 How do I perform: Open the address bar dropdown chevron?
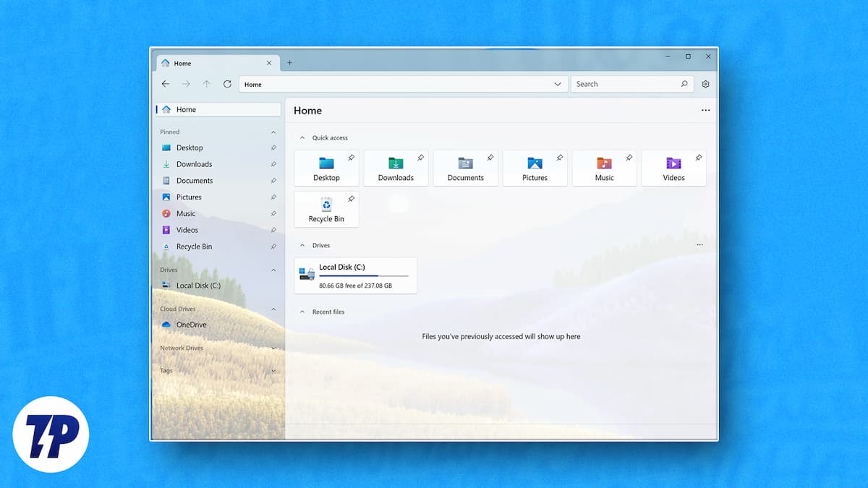pyautogui.click(x=558, y=84)
